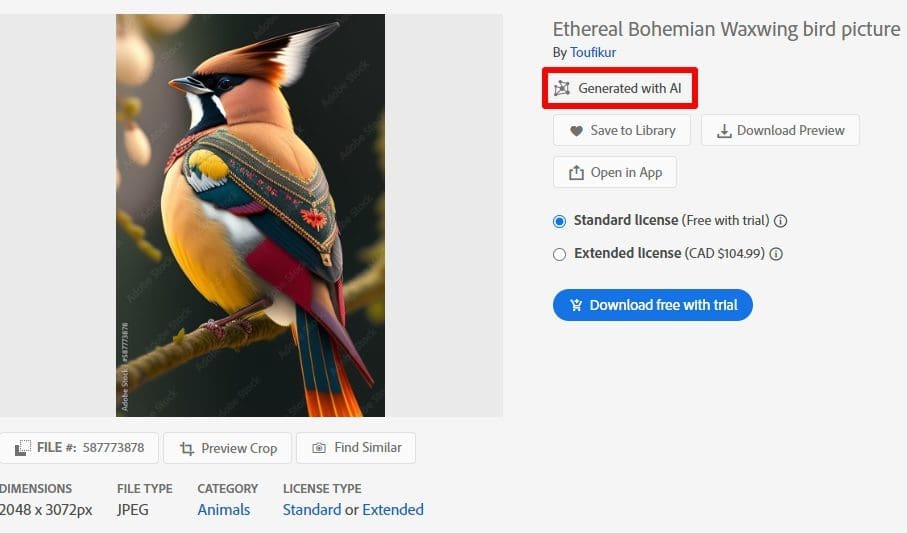Click the cart icon on the Download button
The image size is (907, 533).
point(576,306)
